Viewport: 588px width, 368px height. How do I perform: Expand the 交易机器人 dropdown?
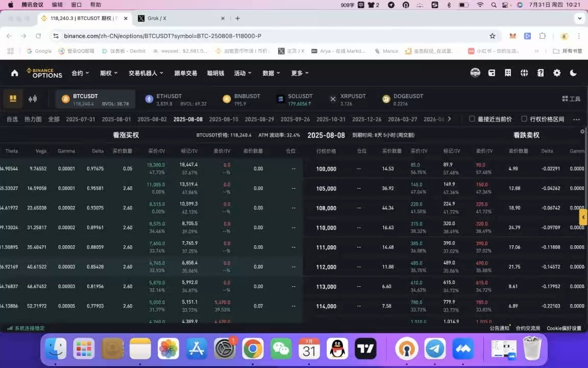pyautogui.click(x=146, y=73)
